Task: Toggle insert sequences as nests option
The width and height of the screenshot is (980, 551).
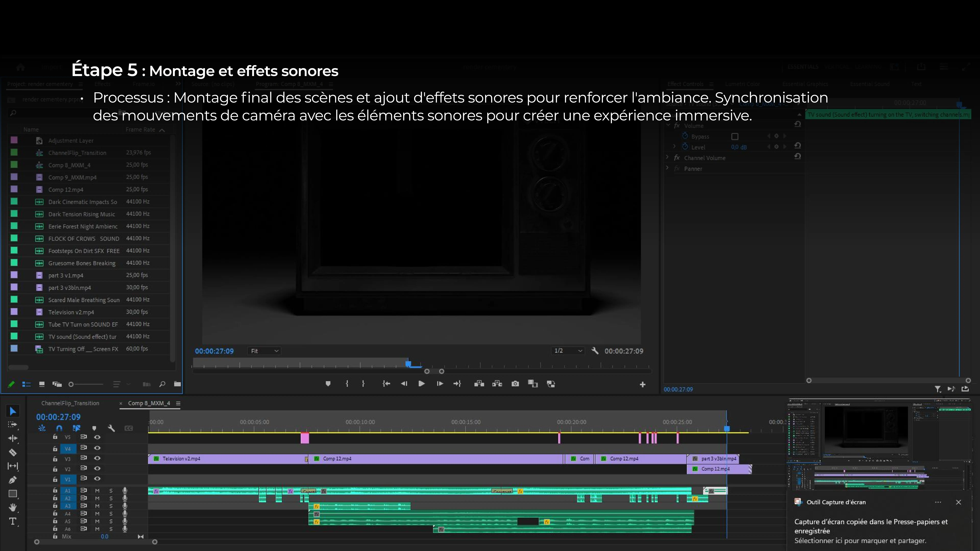Action: click(42, 428)
